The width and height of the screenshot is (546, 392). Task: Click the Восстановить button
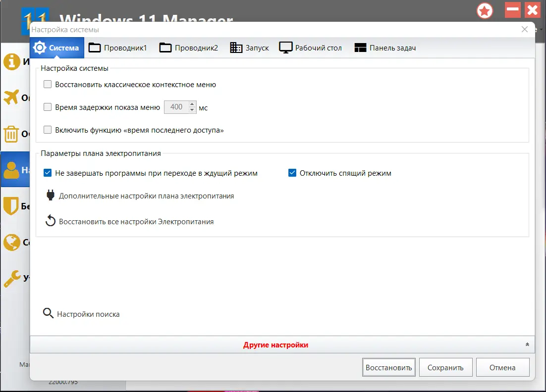[x=388, y=367]
